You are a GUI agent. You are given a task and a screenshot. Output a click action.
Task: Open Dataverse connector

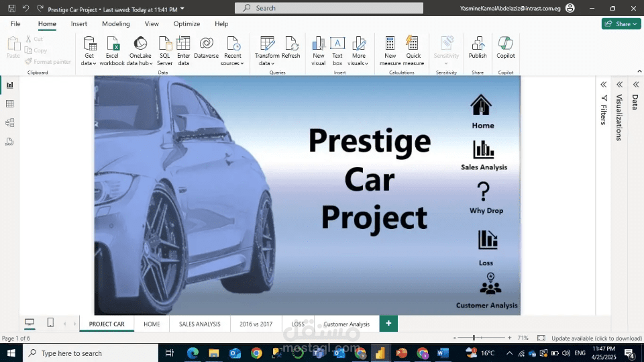206,48
